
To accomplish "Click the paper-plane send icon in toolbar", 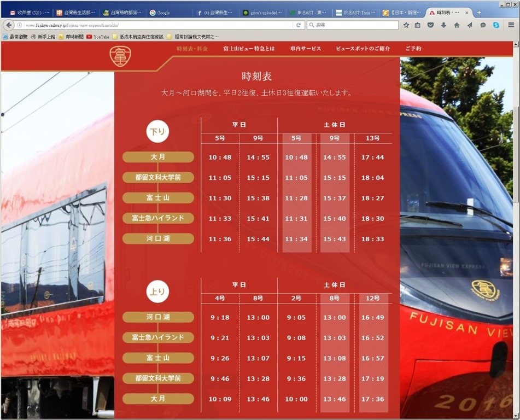I will [x=470, y=25].
